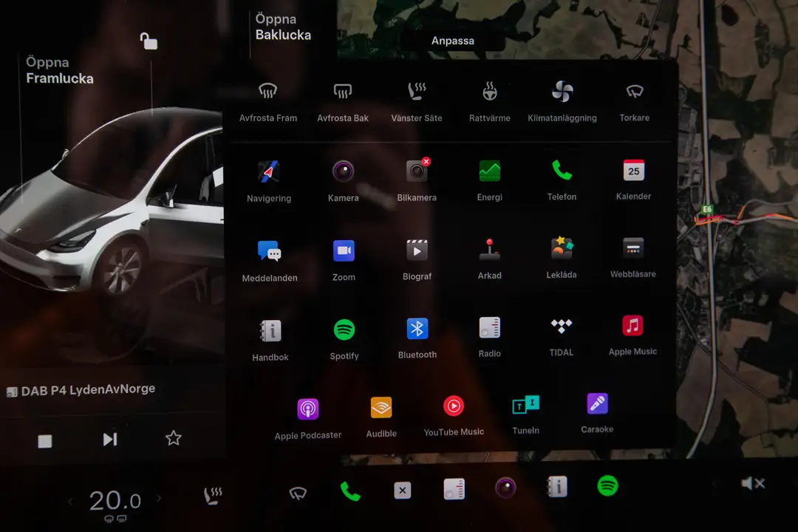Open Apple Music
Screen dimensions: 798x532
pos(632,332)
